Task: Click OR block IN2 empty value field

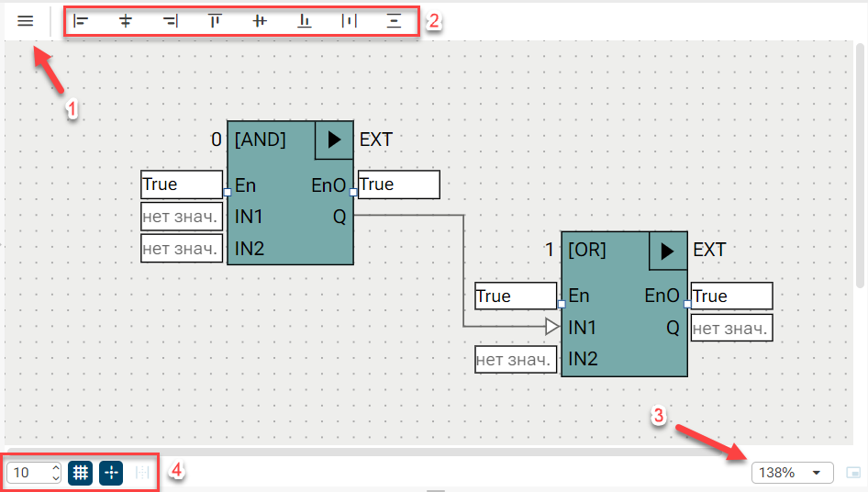Action: pyautogui.click(x=516, y=360)
